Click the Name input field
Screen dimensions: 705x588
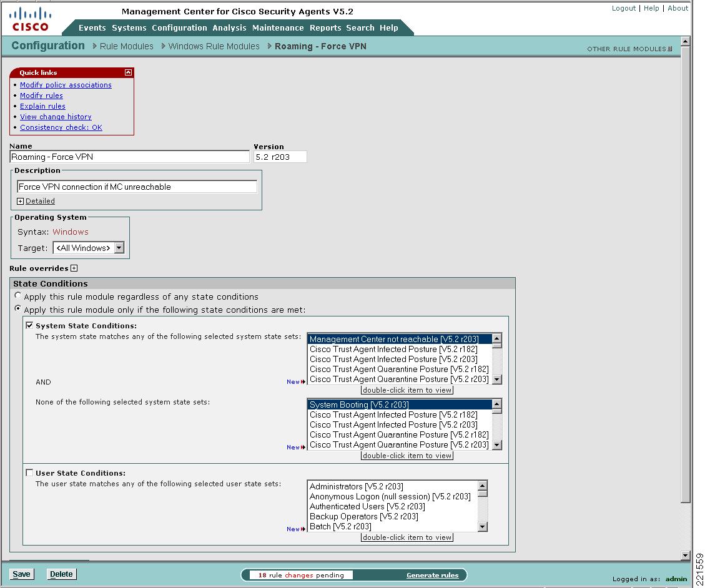pyautogui.click(x=129, y=157)
